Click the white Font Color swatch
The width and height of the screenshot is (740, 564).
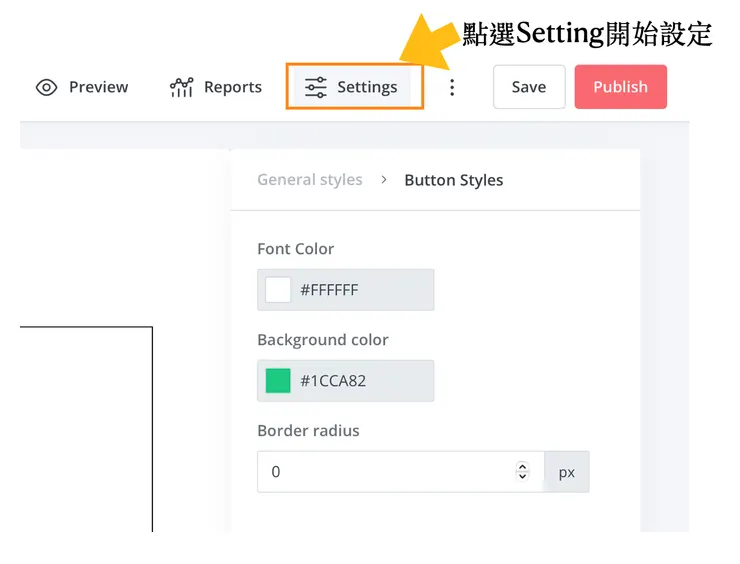click(278, 290)
